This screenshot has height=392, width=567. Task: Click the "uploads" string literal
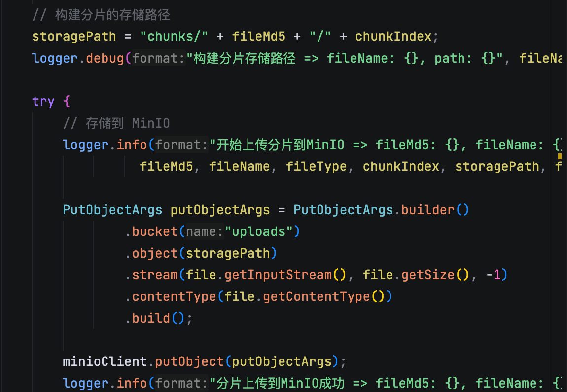click(259, 231)
